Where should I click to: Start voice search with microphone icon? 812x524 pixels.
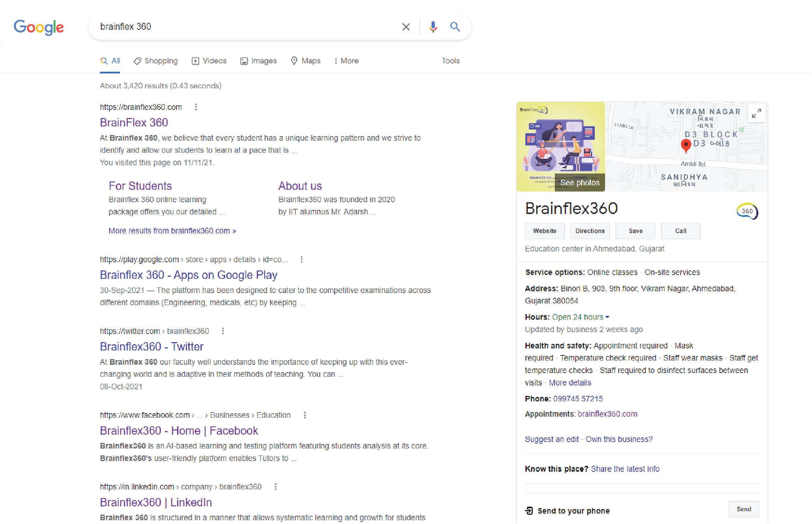point(433,27)
